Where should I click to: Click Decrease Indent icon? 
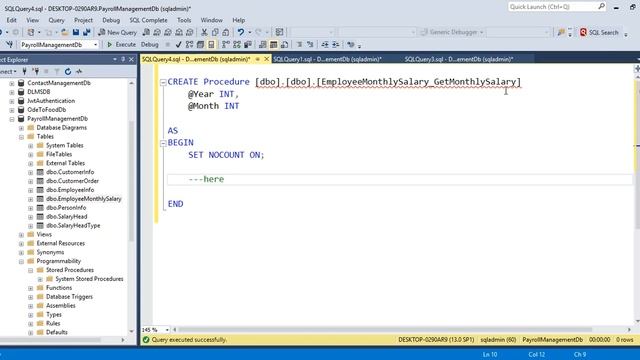325,44
